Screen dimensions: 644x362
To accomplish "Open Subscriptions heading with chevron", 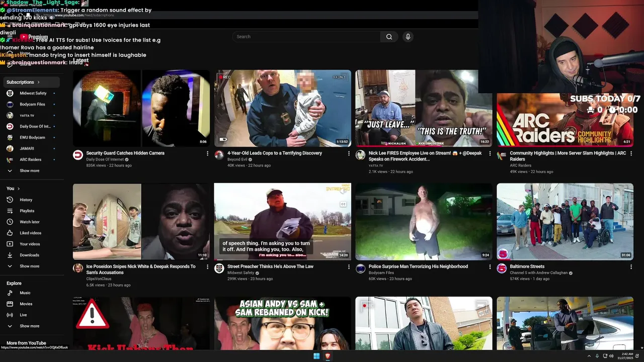I will 31,82.
